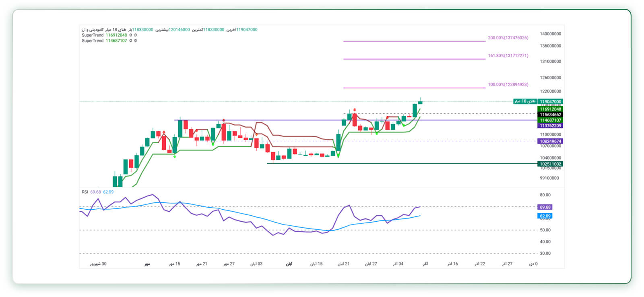Click the 161.80% Fibonacci level label
This screenshot has width=644, height=297.
[x=508, y=56]
